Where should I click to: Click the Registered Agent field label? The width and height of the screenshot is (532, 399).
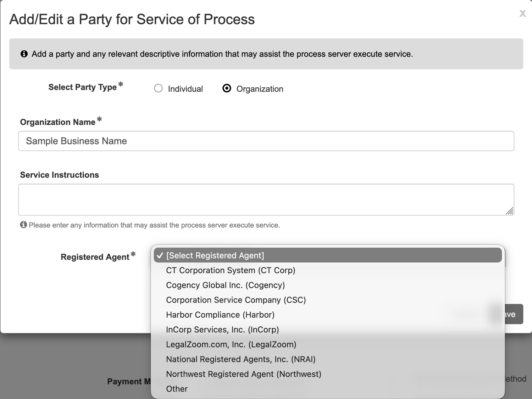pos(95,257)
